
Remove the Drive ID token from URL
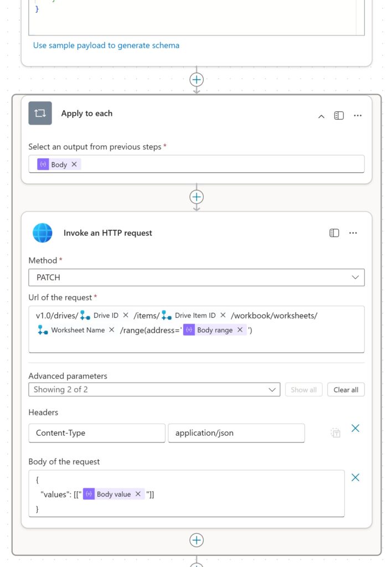coord(126,315)
